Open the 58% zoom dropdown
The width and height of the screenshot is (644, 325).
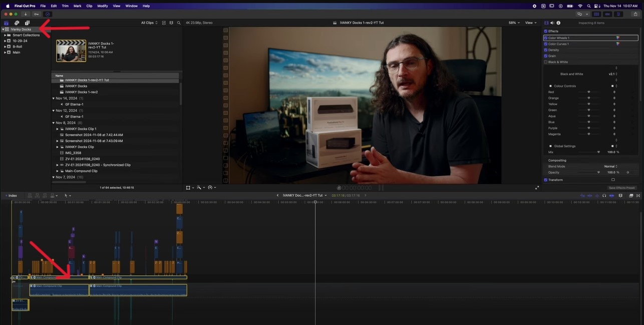click(x=514, y=23)
